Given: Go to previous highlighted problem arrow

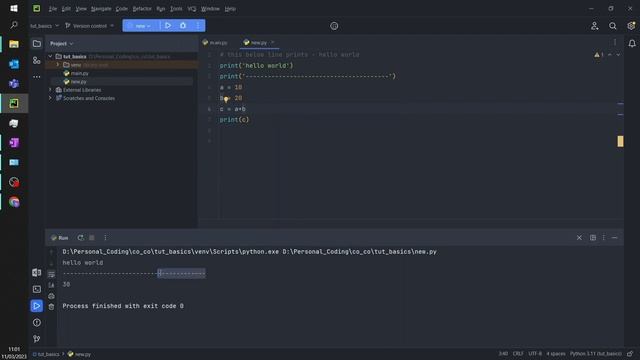Looking at the screenshot, I should pyautogui.click(x=610, y=55).
